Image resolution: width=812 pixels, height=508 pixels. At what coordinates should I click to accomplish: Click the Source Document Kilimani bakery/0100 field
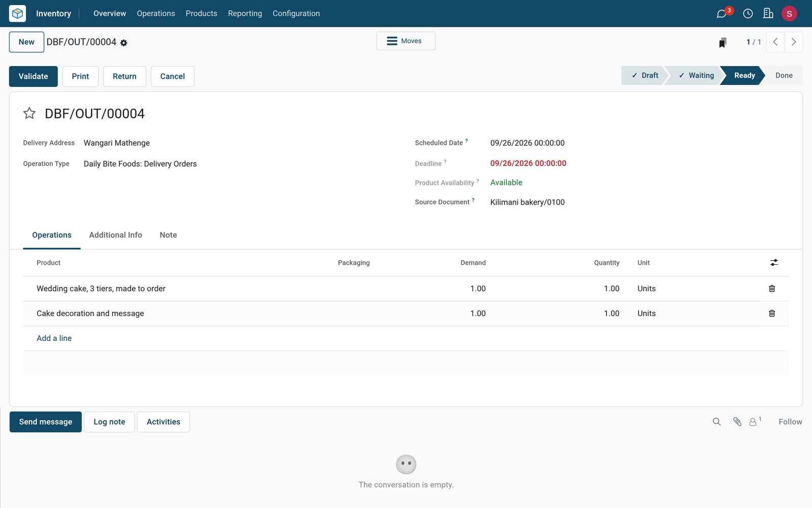[527, 202]
